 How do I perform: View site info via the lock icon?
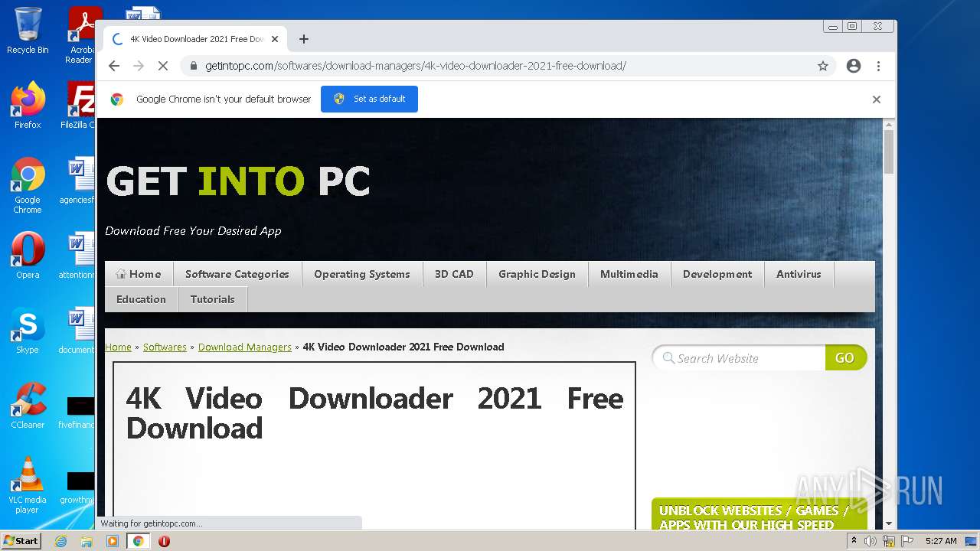tap(193, 66)
